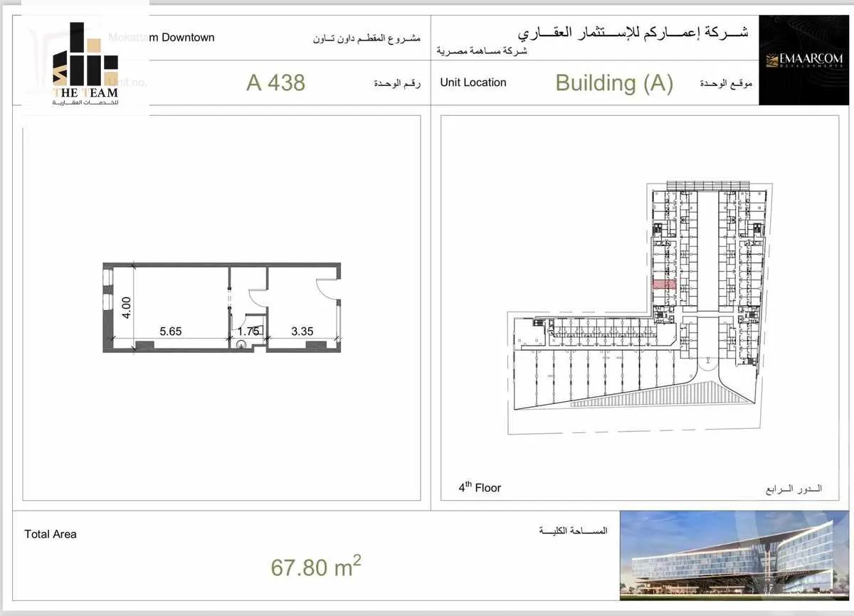Click the unit number A 438 label

(x=276, y=83)
